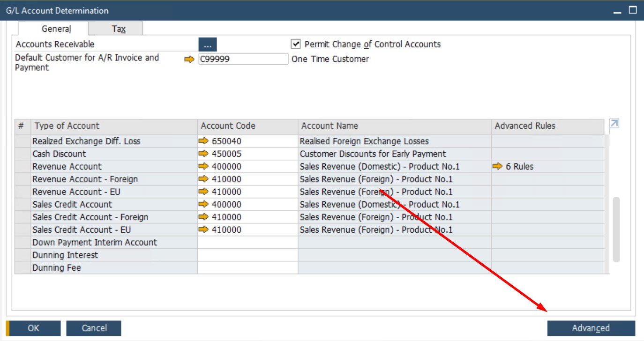Click the Default Customer input field
This screenshot has width=644, height=341.
244,59
